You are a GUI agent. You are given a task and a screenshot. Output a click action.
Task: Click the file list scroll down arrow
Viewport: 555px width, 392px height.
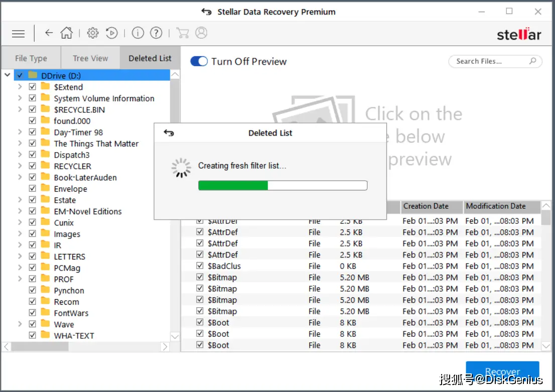tap(546, 346)
